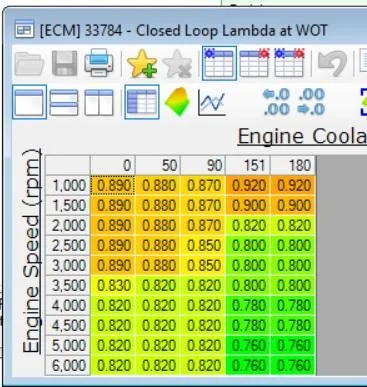Select the 1,500 rpm row header
This screenshot has height=387, width=367.
point(68,205)
